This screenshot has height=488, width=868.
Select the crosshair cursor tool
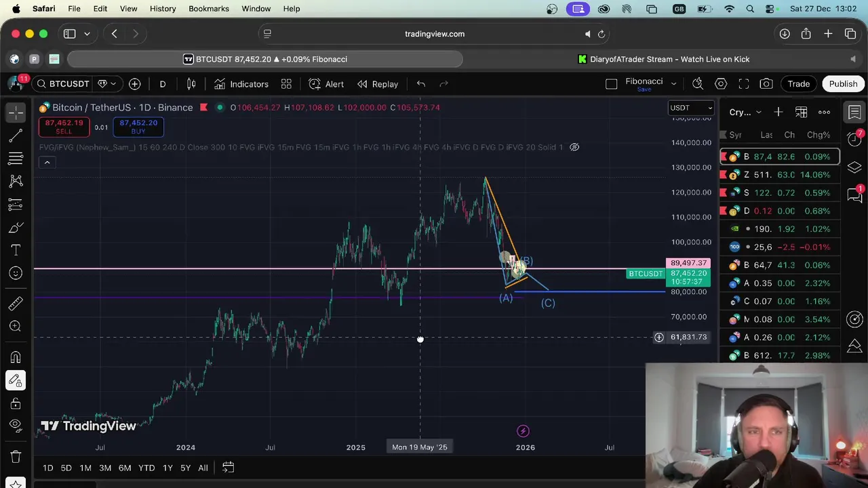(x=16, y=112)
